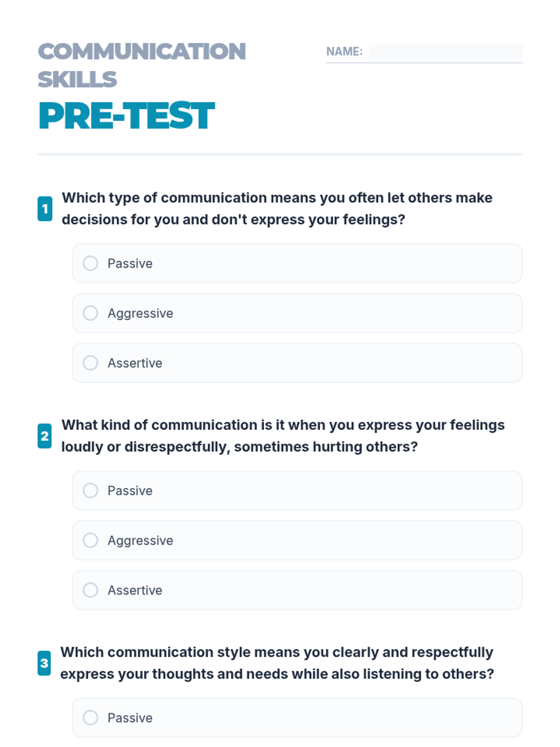560x747 pixels.
Task: Choose Aggressive radio for question 2
Action: [x=91, y=540]
